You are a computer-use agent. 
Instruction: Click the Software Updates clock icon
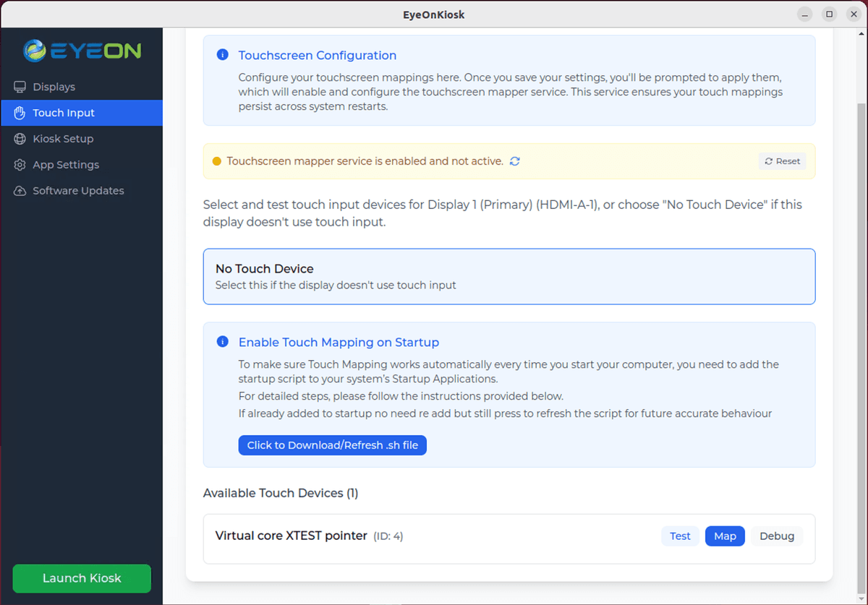19,190
